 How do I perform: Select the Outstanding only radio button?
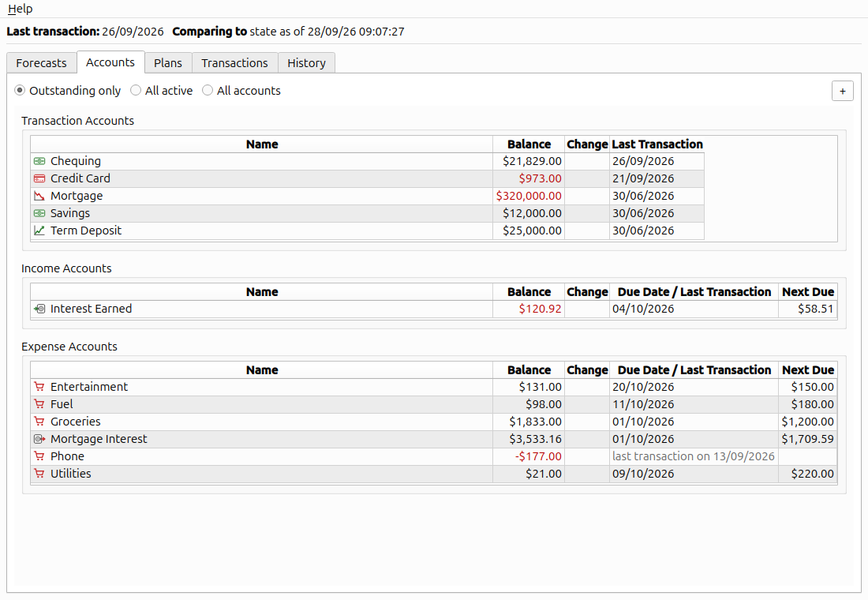pos(20,90)
